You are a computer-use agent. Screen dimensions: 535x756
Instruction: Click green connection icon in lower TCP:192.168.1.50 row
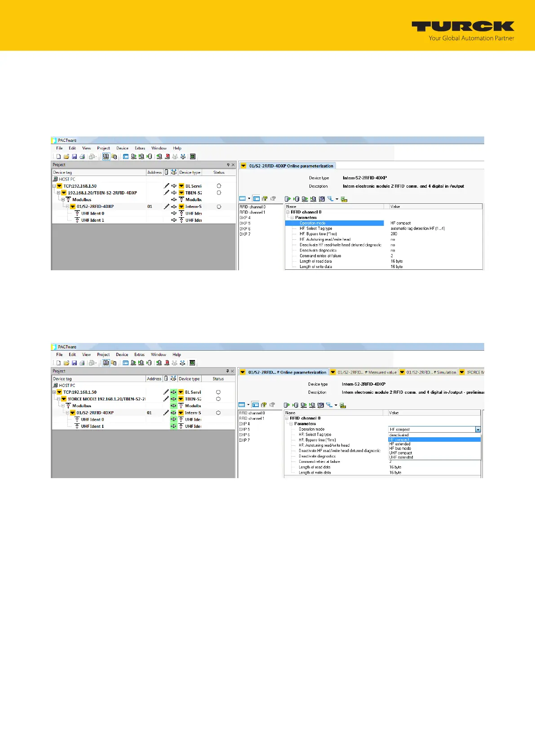click(x=174, y=392)
